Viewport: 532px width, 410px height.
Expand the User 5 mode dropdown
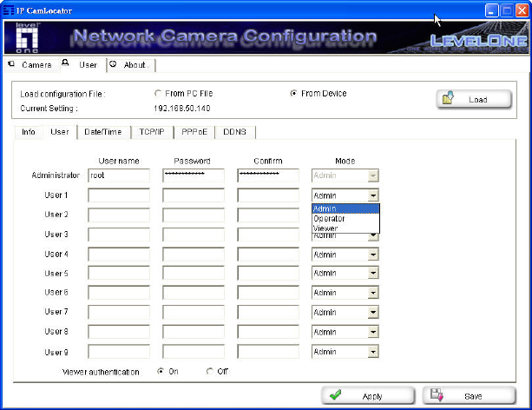click(373, 274)
